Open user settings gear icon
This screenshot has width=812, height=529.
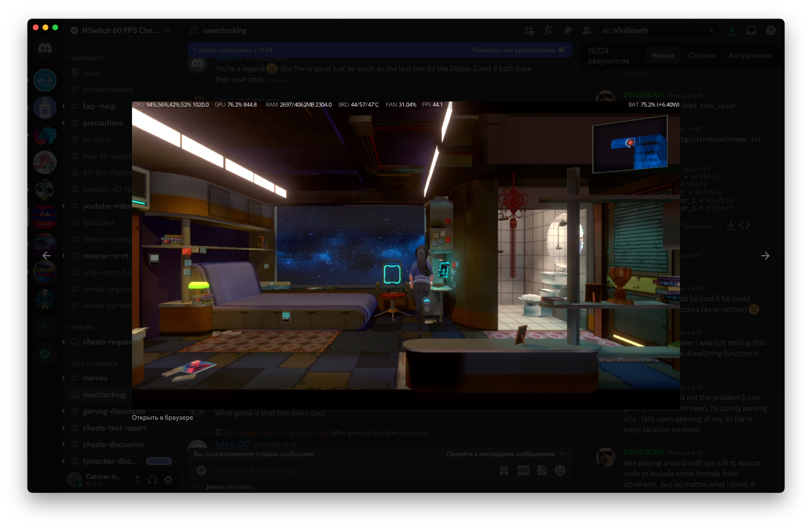point(168,480)
